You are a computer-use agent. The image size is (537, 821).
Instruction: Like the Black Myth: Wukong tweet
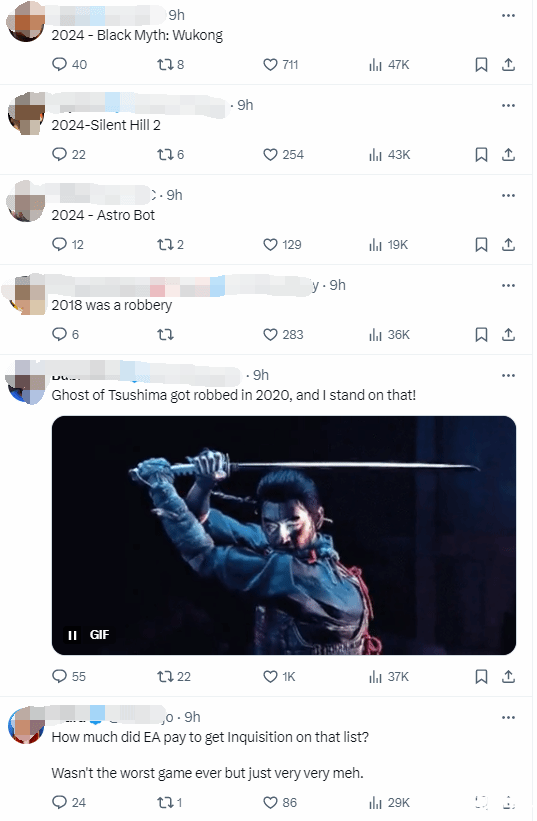270,64
